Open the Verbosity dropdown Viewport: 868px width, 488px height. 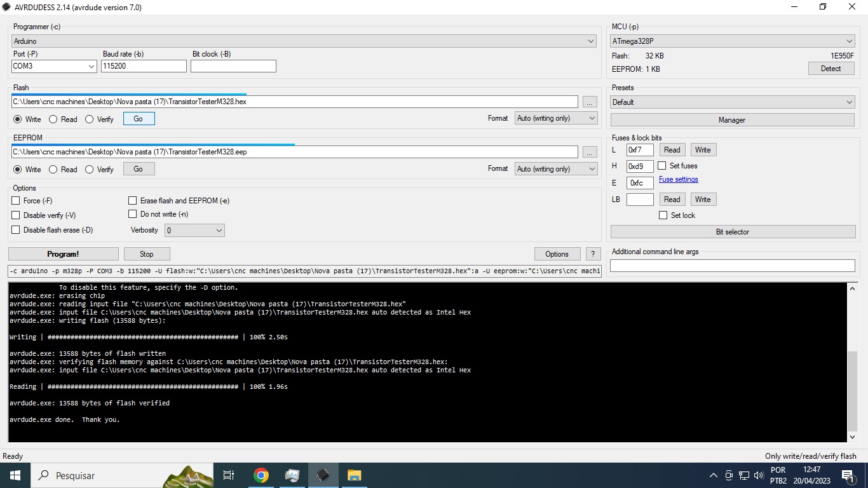tap(194, 231)
